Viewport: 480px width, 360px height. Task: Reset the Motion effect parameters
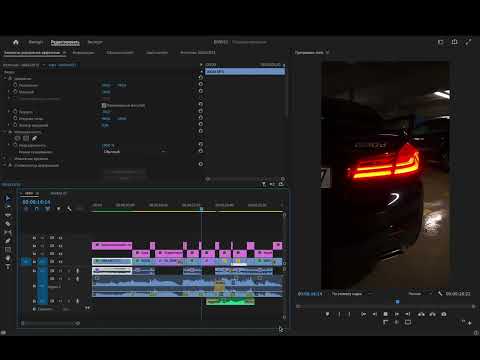pos(201,78)
